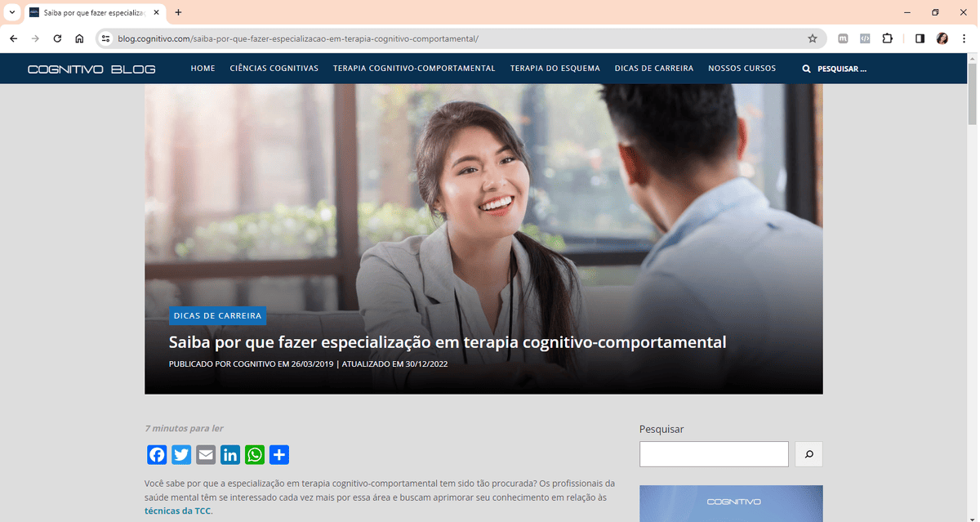Open the HOME menu item
Screen dimensions: 980x522
click(x=203, y=69)
